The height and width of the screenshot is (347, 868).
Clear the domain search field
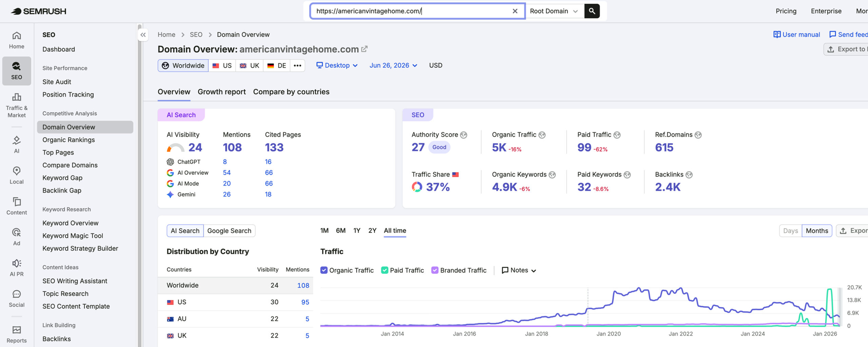point(515,11)
